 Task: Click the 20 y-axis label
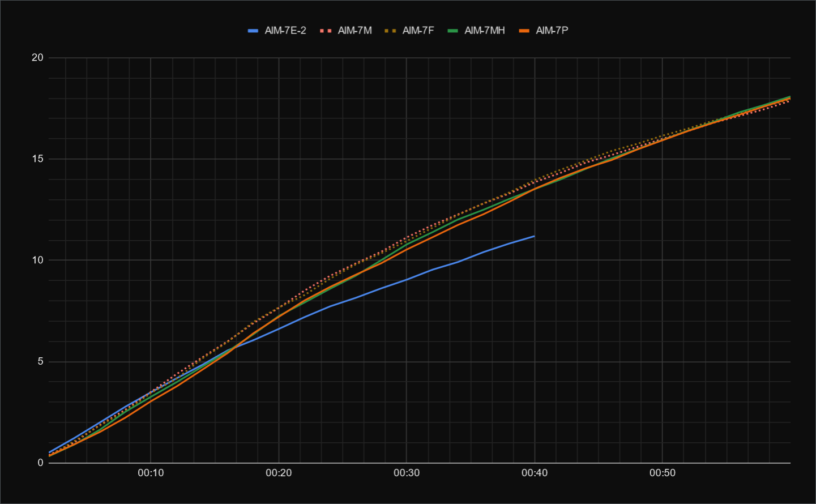tap(37, 58)
